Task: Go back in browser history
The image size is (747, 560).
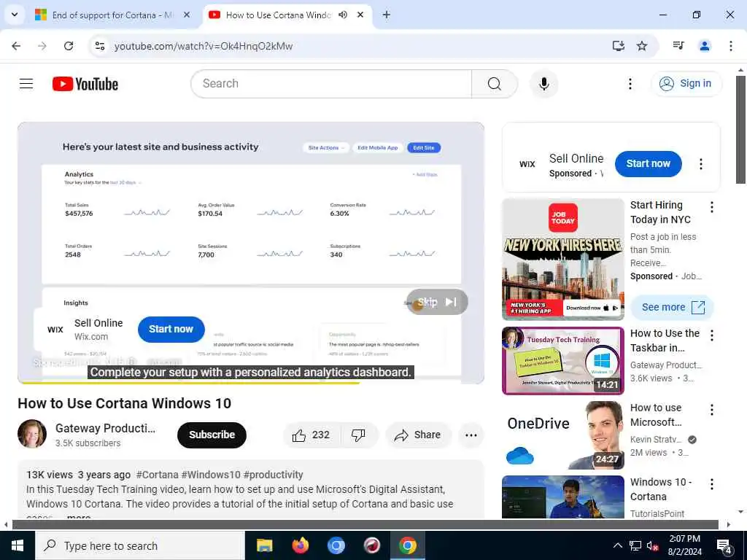Action: point(16,46)
